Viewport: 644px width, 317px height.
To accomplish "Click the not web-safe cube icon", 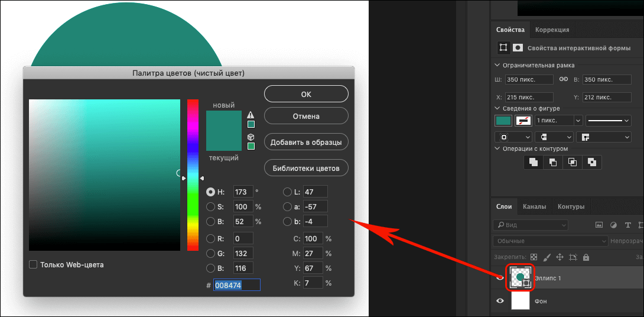I will (251, 137).
